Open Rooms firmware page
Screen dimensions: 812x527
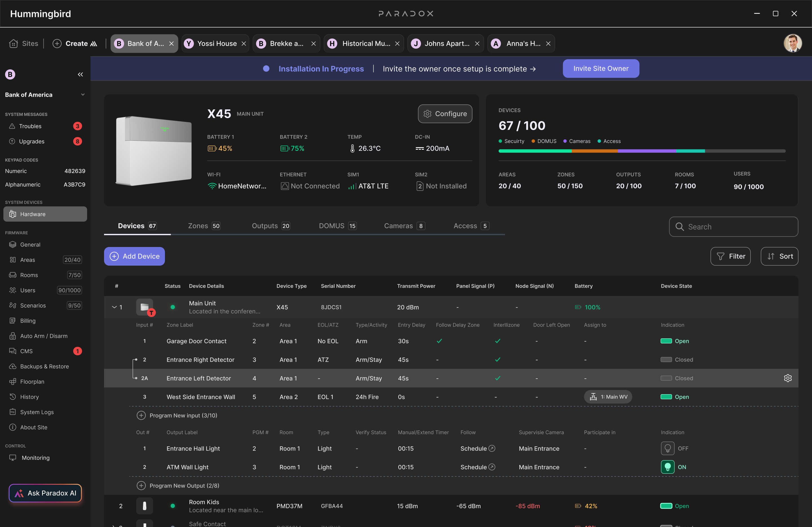pos(45,275)
